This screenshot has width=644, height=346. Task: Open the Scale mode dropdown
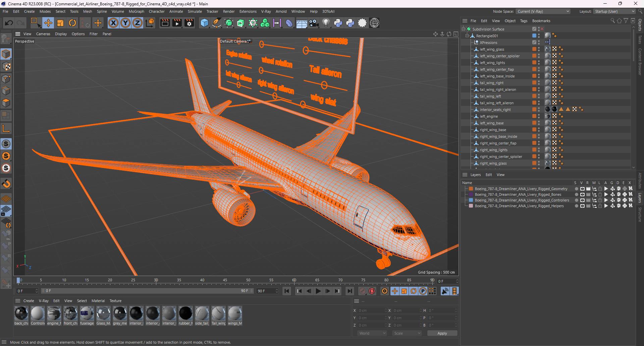pyautogui.click(x=407, y=333)
